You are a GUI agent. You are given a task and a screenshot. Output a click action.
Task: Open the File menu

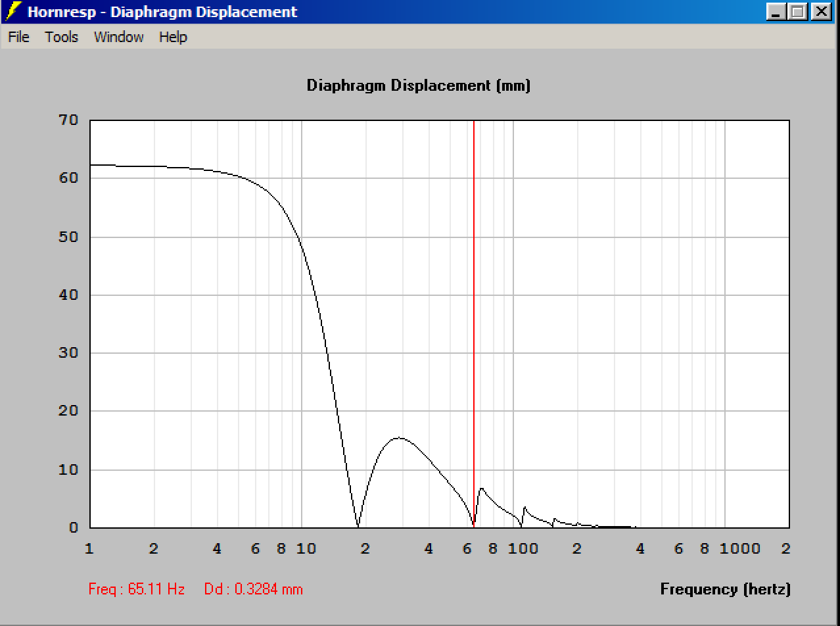coord(18,37)
